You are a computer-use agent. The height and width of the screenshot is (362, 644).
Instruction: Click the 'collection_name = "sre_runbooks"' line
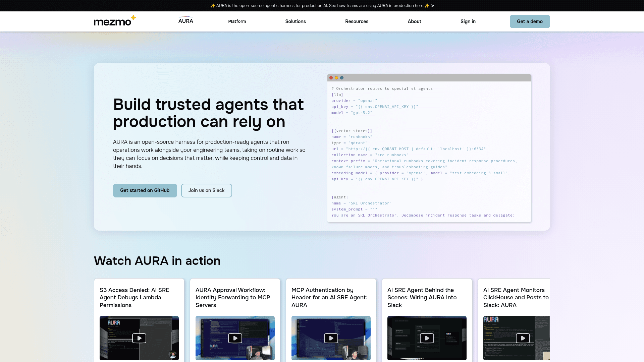click(370, 155)
